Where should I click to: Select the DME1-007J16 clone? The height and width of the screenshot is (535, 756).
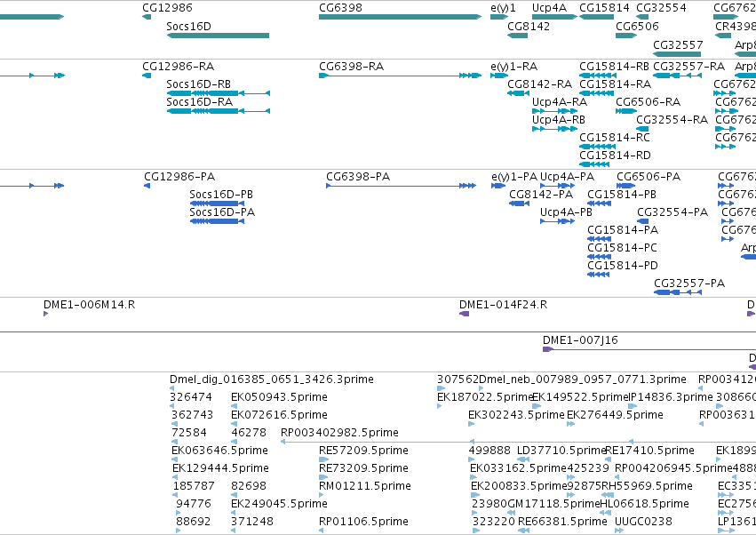click(649, 350)
